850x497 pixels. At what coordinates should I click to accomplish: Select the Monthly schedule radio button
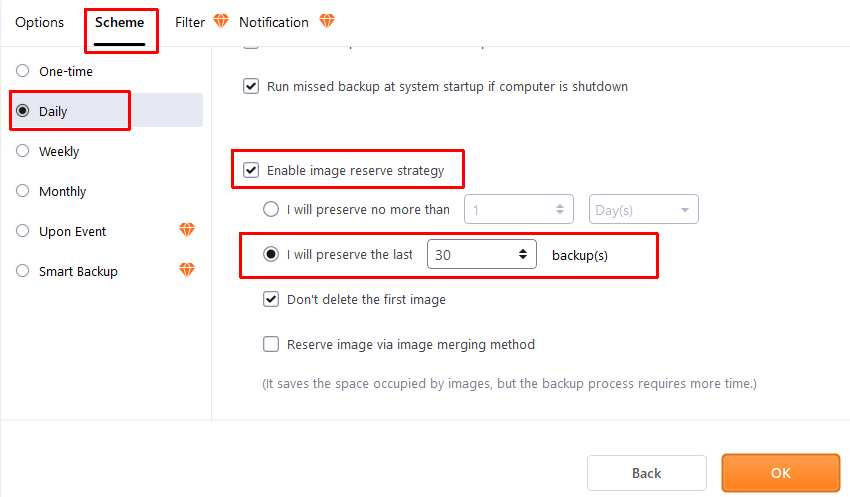[x=22, y=191]
